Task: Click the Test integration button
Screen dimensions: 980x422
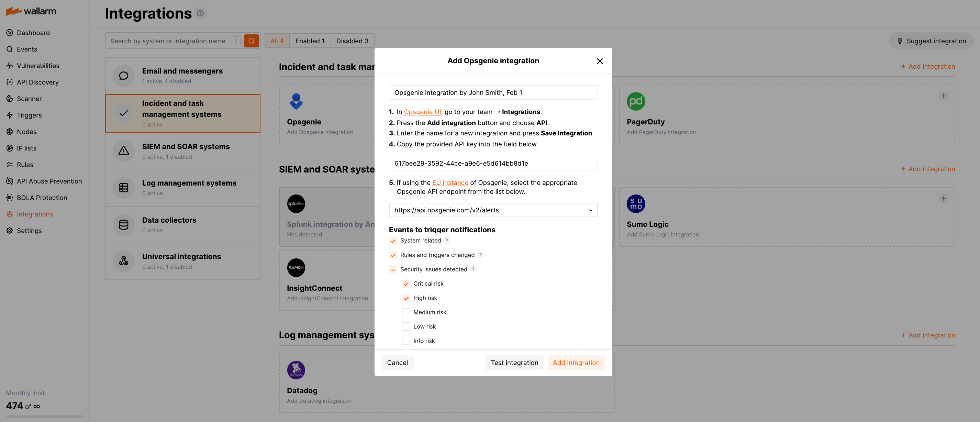Action: point(514,362)
